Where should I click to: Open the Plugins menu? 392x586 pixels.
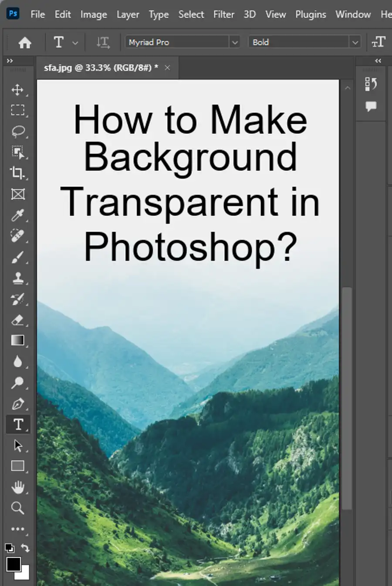click(x=311, y=14)
